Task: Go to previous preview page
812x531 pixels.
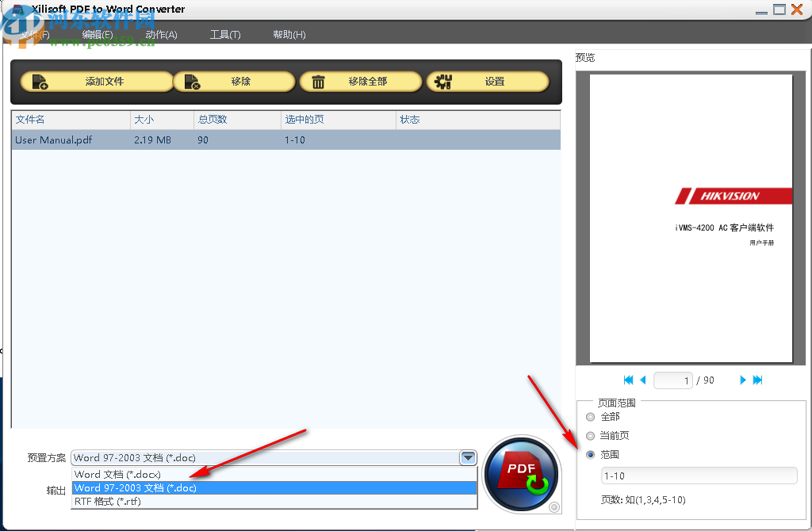Action: coord(642,380)
